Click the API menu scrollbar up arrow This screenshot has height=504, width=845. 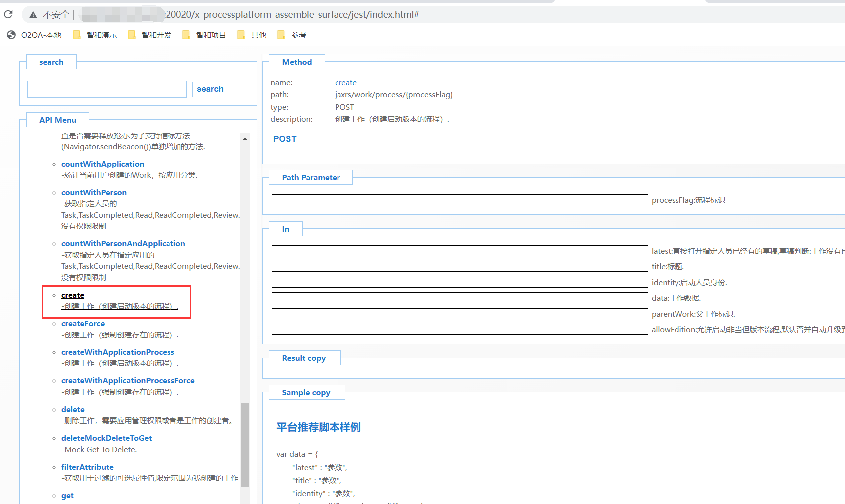[245, 139]
